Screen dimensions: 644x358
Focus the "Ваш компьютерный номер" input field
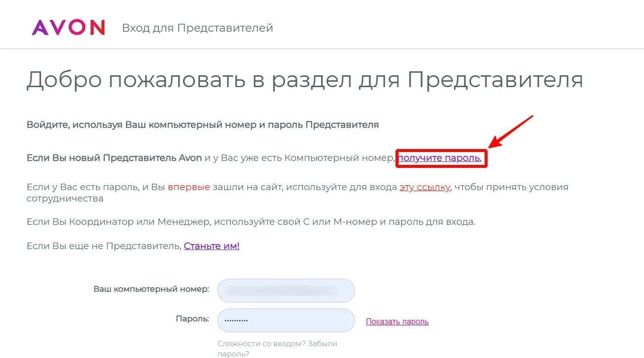[x=286, y=291]
